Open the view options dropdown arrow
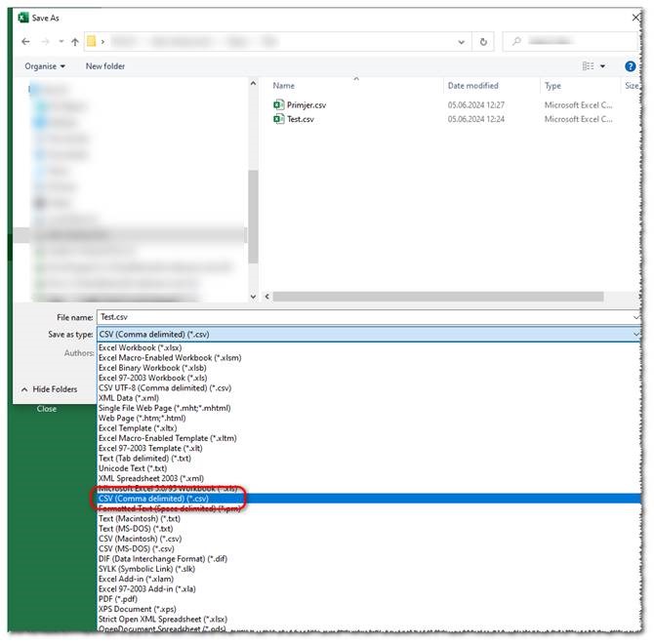 (x=602, y=66)
